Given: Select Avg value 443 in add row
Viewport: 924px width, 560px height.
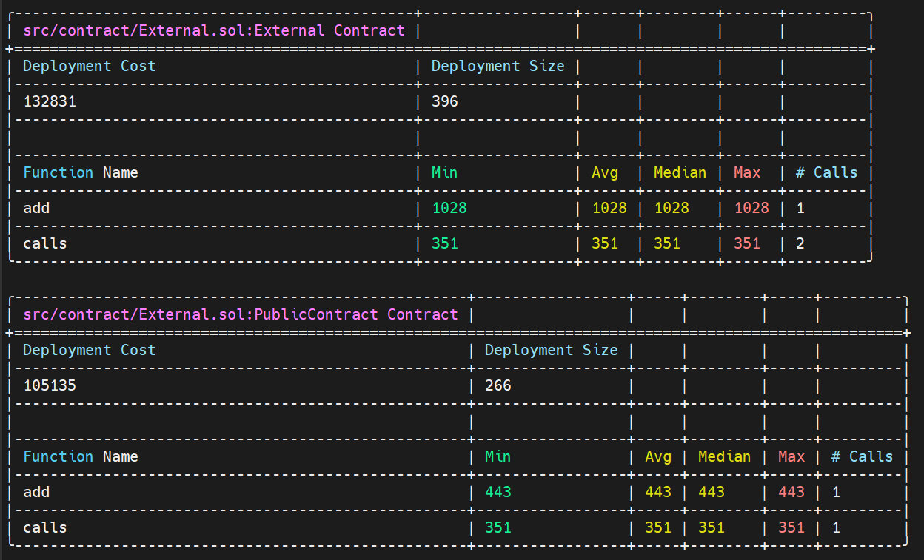Looking at the screenshot, I should pyautogui.click(x=658, y=492).
